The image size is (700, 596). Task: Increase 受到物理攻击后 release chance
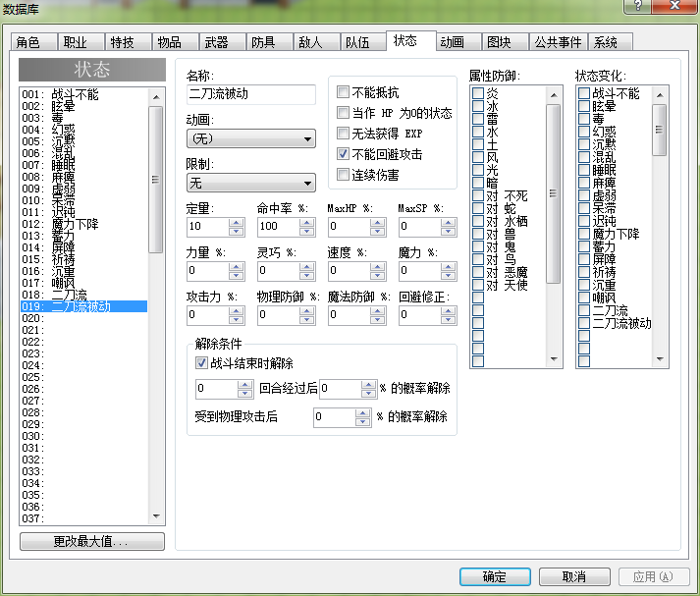click(x=363, y=413)
